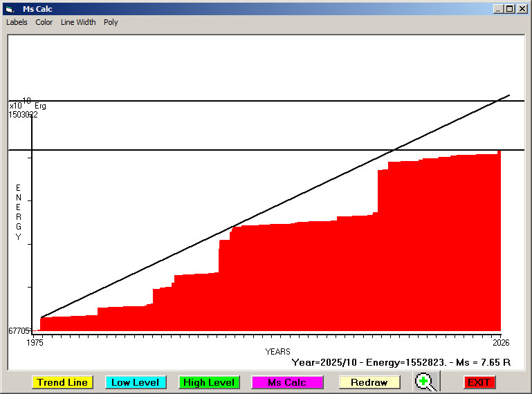The width and height of the screenshot is (532, 394).
Task: Open the Poly menu
Action: click(111, 22)
